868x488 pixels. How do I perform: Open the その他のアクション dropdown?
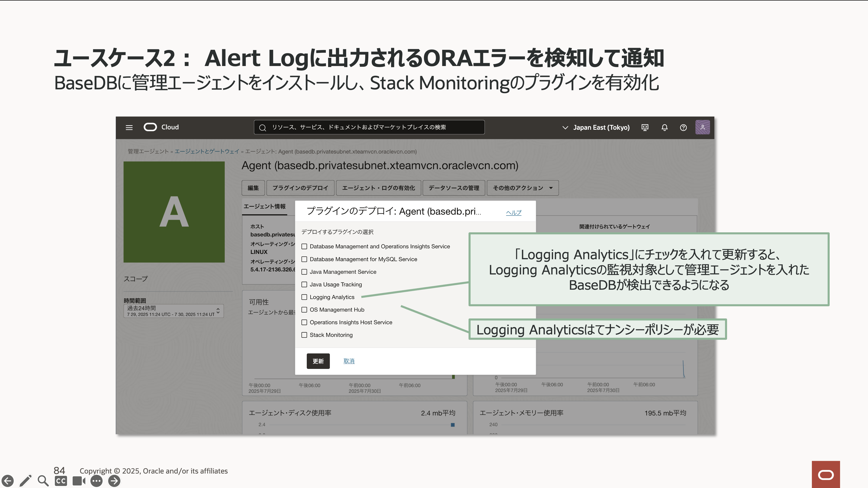click(523, 188)
